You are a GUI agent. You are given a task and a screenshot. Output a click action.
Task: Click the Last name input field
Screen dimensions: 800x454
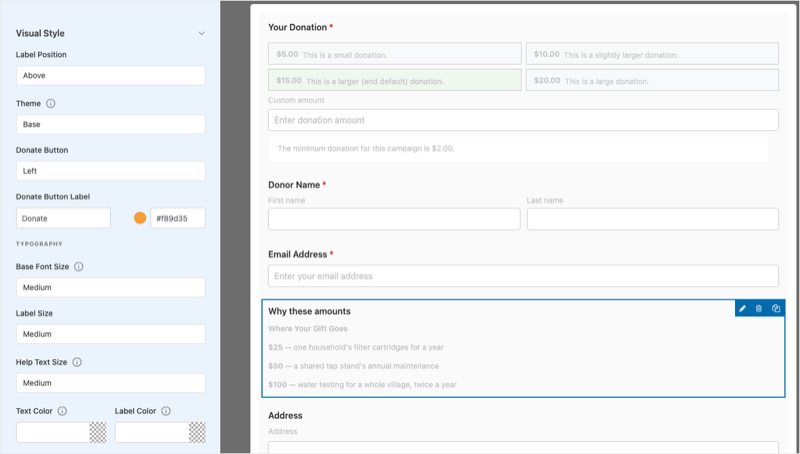[653, 219]
